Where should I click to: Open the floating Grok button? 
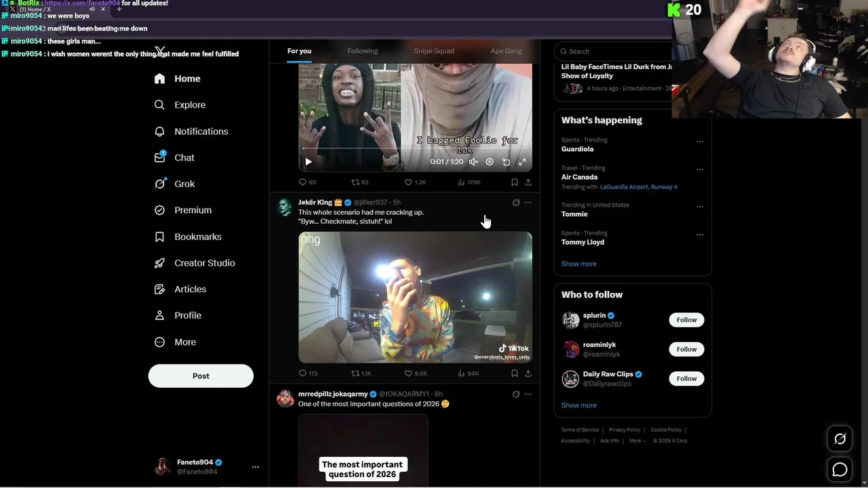click(840, 439)
